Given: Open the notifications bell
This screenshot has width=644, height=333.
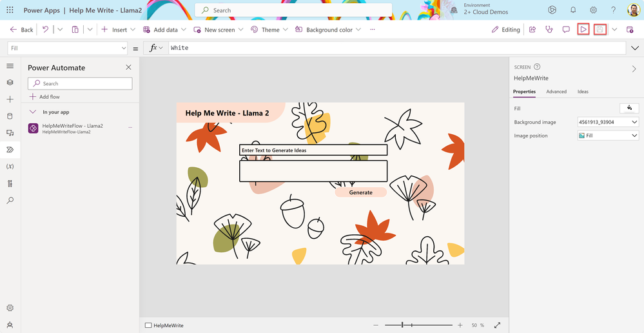Looking at the screenshot, I should point(573,10).
